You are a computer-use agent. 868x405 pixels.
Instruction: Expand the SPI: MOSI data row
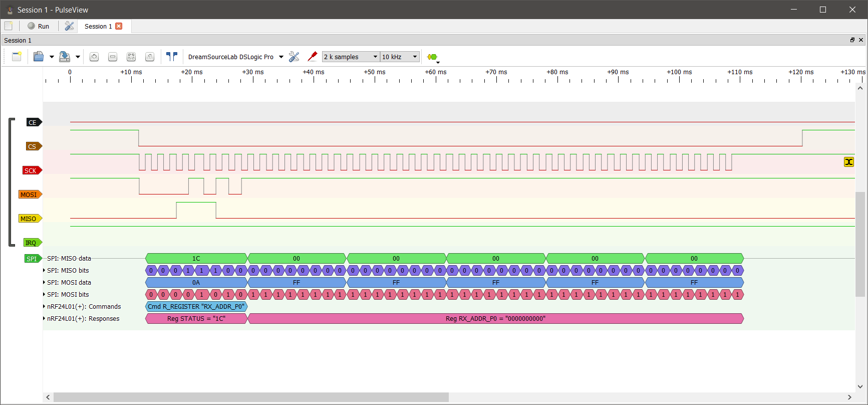44,283
